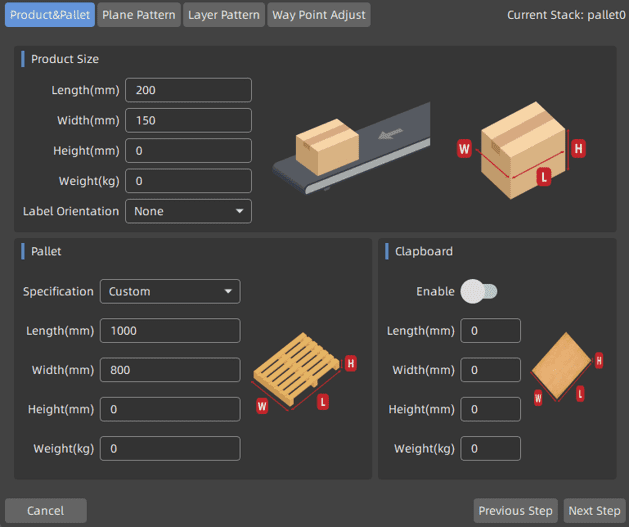This screenshot has height=527, width=629.
Task: Click the 'Specification' label text
Action: (58, 292)
